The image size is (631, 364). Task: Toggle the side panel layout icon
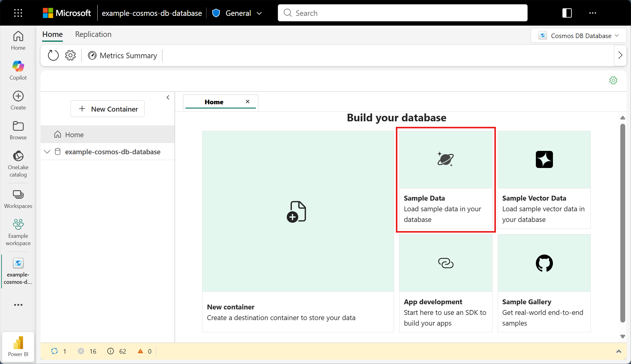click(x=567, y=13)
